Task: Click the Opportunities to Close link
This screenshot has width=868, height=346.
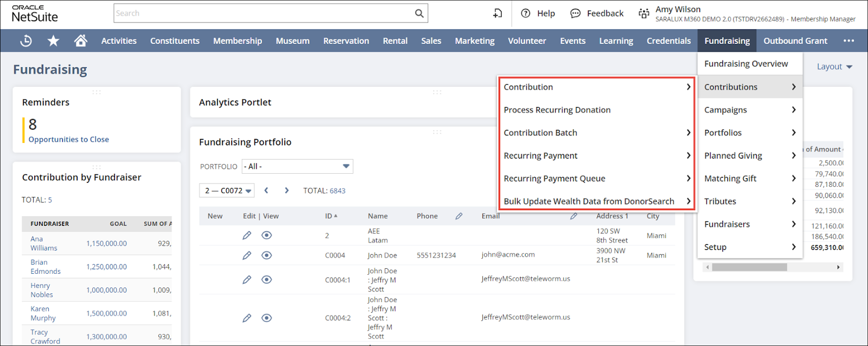Action: point(68,140)
